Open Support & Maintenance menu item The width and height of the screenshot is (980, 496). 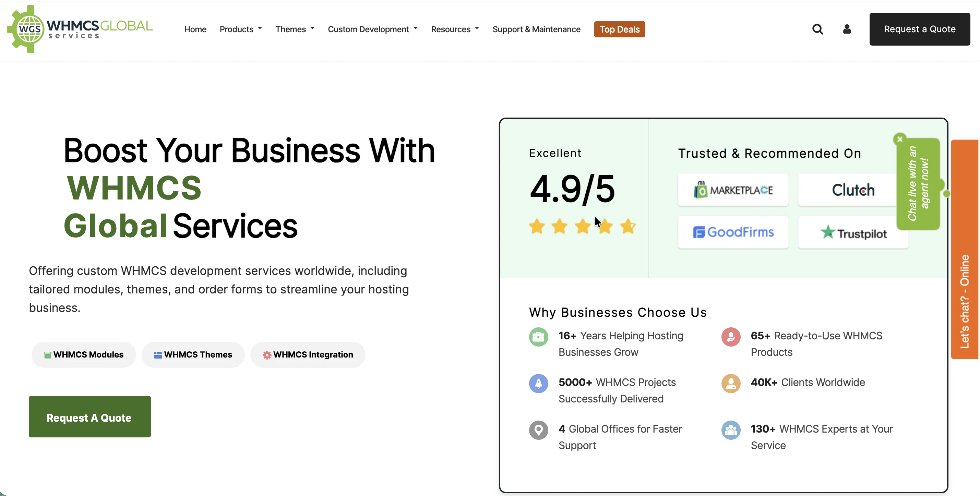tap(536, 29)
